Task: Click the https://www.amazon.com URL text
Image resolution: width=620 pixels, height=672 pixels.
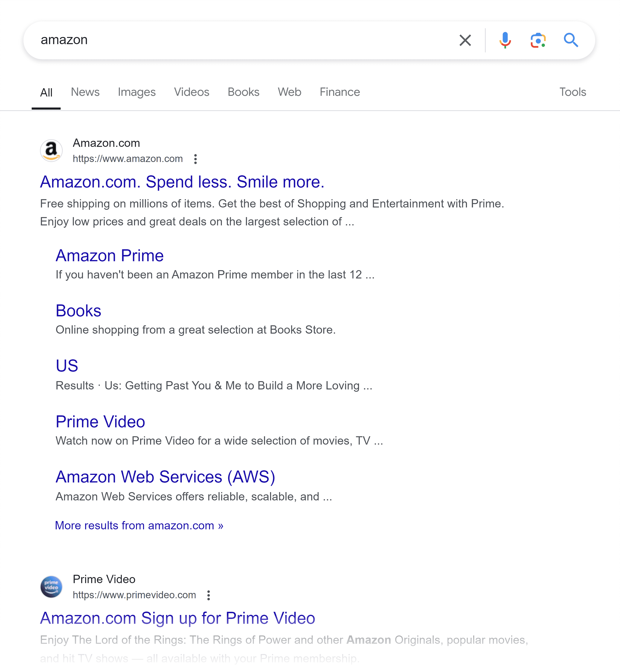Action: pos(128,159)
